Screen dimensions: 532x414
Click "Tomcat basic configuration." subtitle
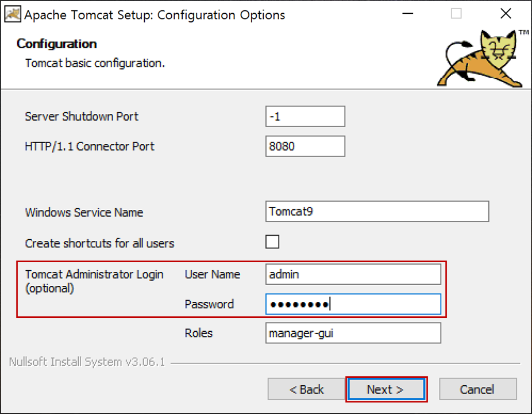pyautogui.click(x=95, y=63)
